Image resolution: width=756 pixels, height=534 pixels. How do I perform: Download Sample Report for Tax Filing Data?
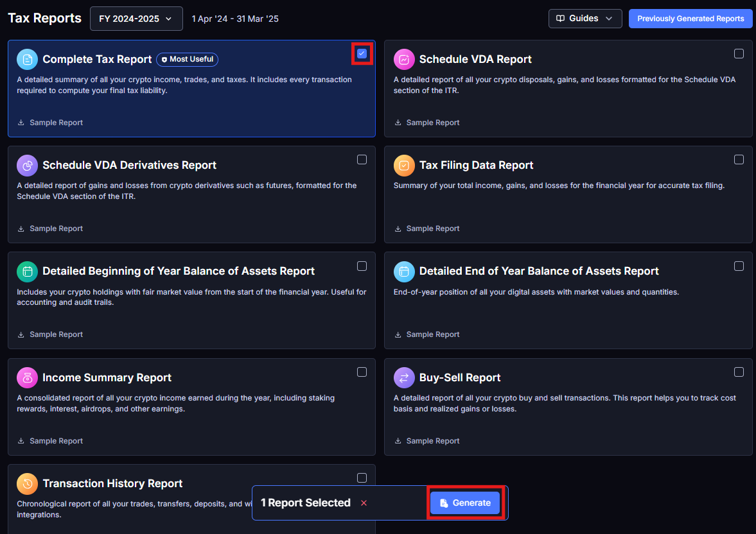pyautogui.click(x=427, y=228)
